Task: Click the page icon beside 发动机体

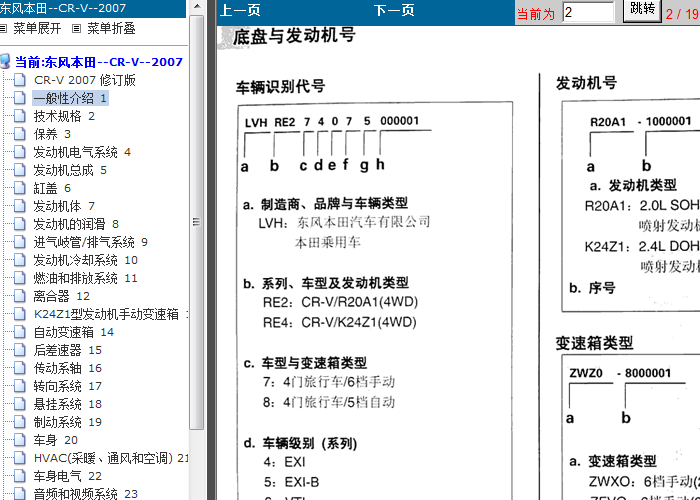Action: [x=20, y=206]
